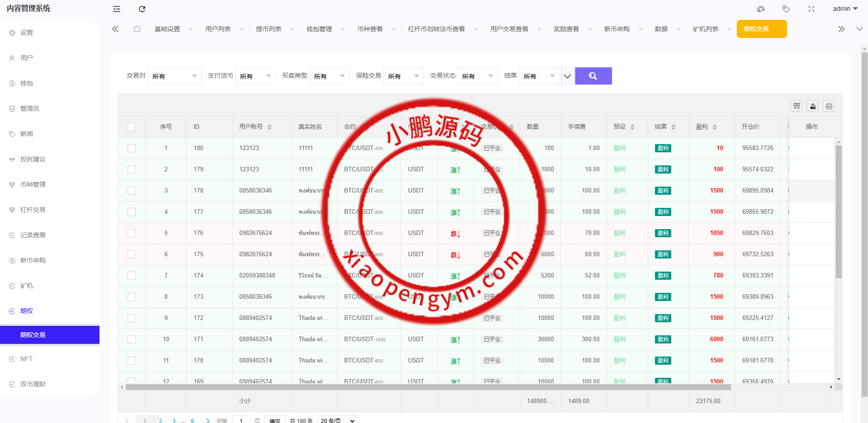The height and width of the screenshot is (423, 868).
Task: Collapse the sidebar using the menu icon
Action: click(x=116, y=9)
